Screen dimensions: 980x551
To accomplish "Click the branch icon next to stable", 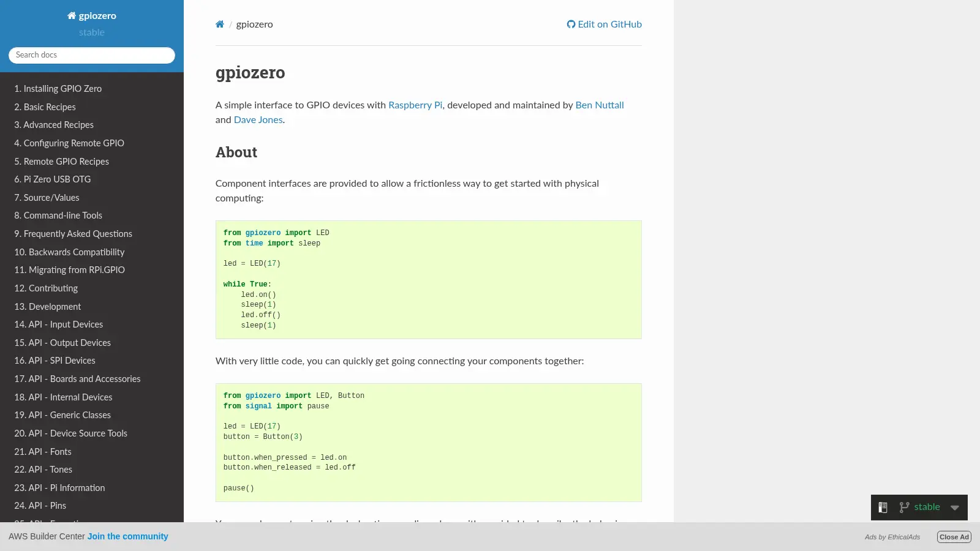I will click(904, 508).
